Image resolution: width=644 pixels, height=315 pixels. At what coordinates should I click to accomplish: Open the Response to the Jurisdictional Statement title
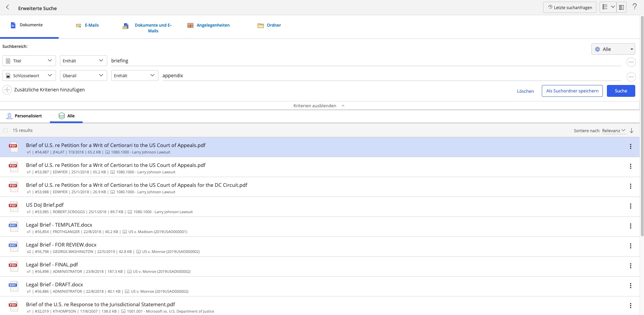[x=100, y=305]
